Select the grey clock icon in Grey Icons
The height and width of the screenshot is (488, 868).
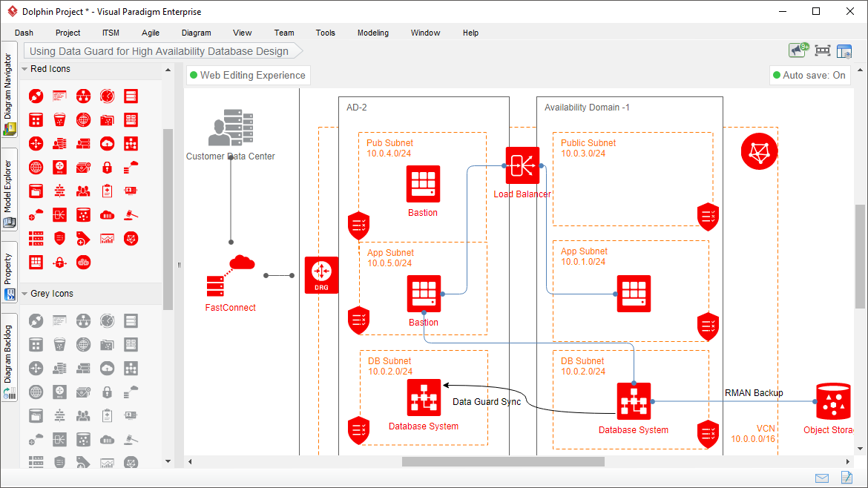click(x=107, y=321)
